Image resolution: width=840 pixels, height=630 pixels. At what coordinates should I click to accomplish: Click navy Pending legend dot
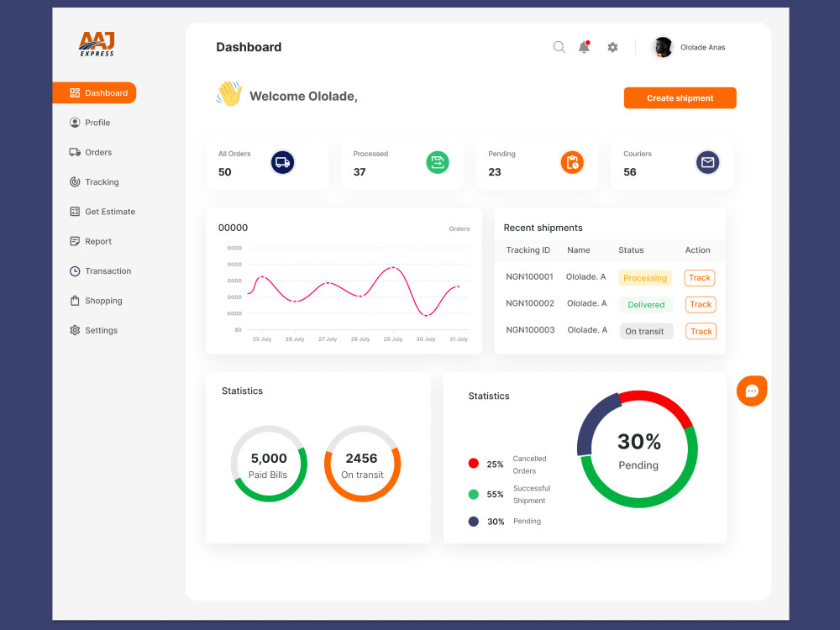point(474,522)
